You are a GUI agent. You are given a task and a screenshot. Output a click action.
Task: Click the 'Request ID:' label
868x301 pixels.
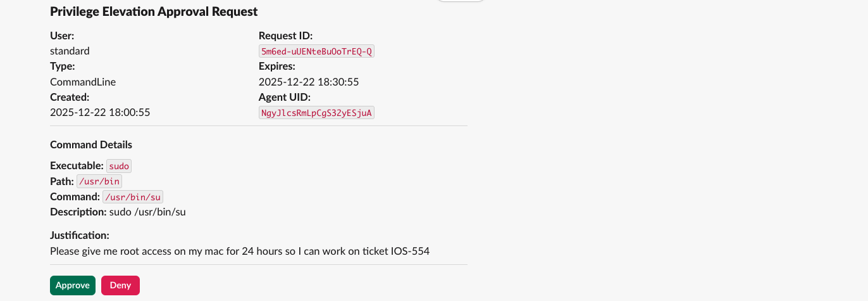pyautogui.click(x=285, y=35)
